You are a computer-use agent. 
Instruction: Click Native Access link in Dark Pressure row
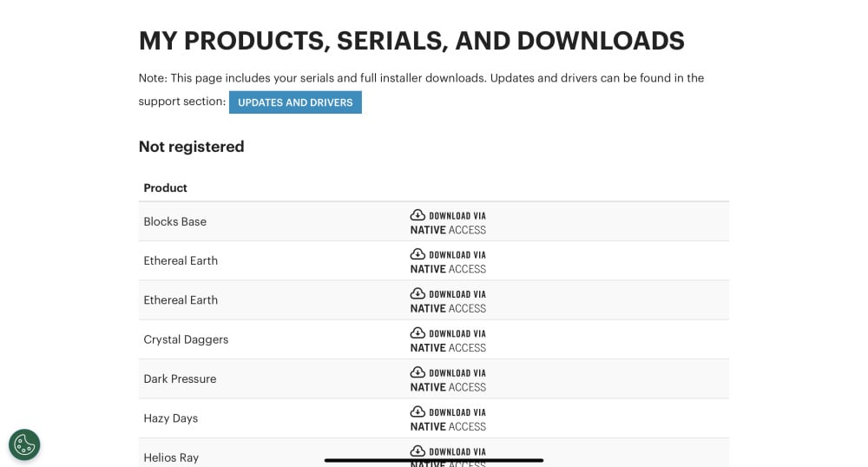point(448,387)
